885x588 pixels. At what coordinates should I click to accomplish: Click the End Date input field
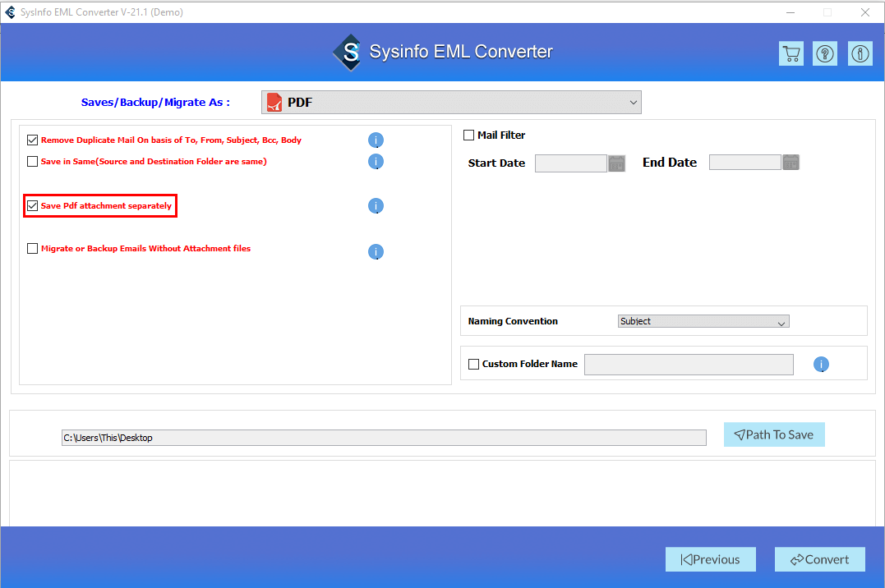coord(744,163)
